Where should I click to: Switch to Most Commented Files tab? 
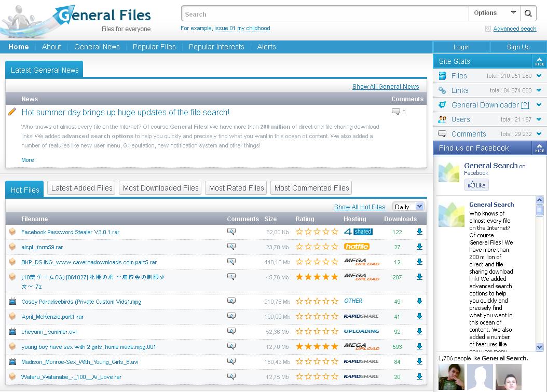[x=311, y=188]
